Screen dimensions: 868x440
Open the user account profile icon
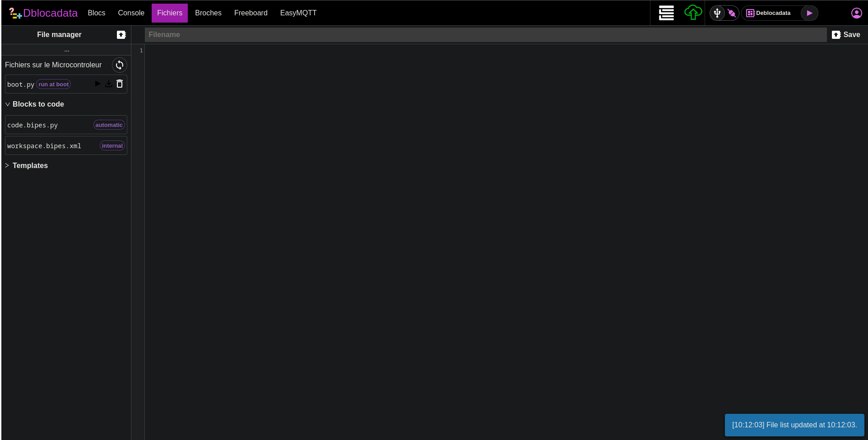[856, 13]
